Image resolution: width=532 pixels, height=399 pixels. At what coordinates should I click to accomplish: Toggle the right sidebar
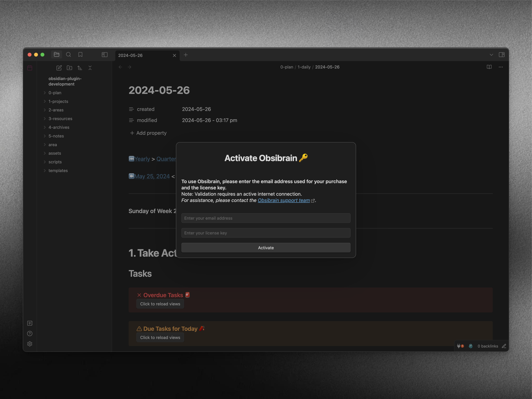pyautogui.click(x=501, y=55)
